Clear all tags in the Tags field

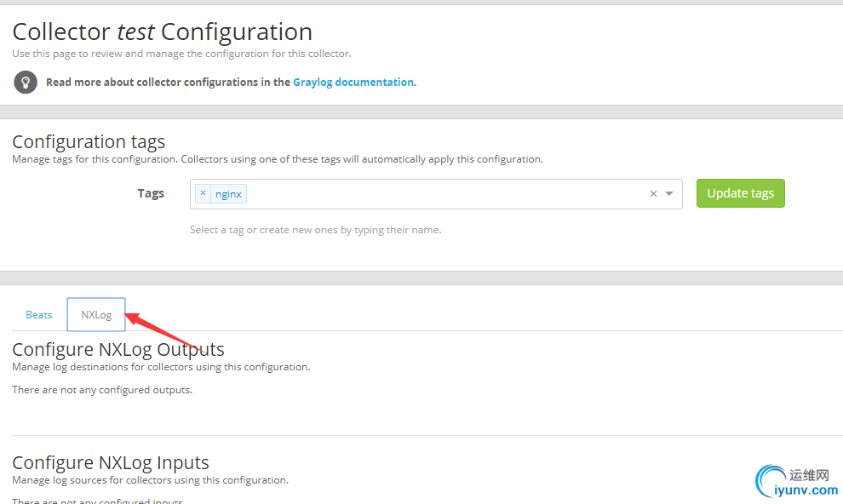click(x=653, y=194)
